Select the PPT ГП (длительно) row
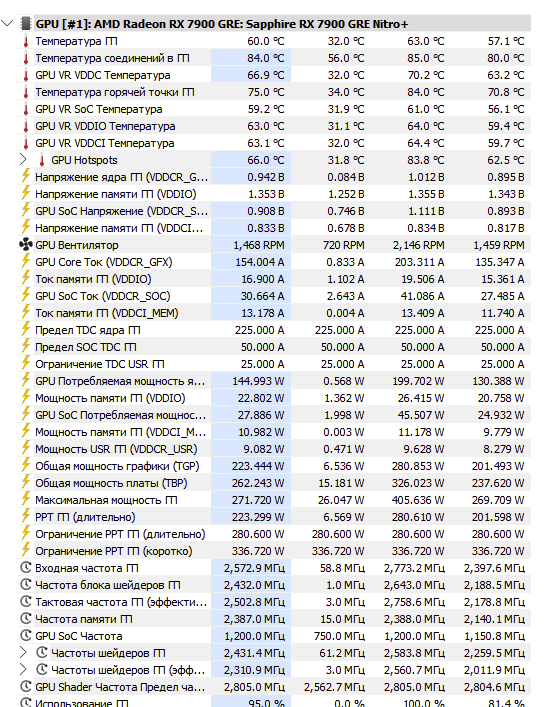Image resolution: width=556 pixels, height=707 pixels. click(275, 517)
